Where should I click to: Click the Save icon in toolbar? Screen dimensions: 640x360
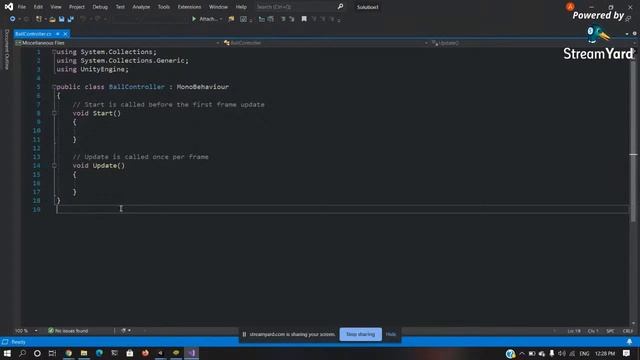point(61,19)
